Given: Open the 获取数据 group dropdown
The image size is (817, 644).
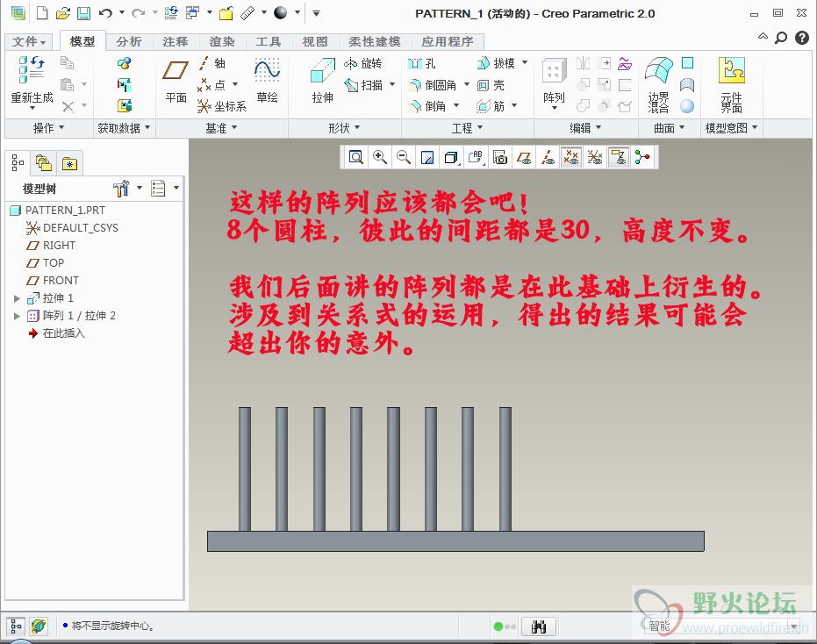Looking at the screenshot, I should coord(124,127).
